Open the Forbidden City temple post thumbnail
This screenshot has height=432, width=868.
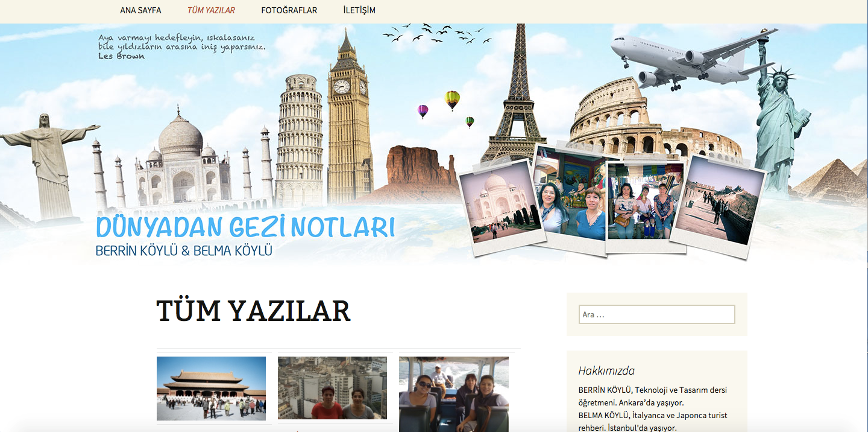(x=211, y=389)
